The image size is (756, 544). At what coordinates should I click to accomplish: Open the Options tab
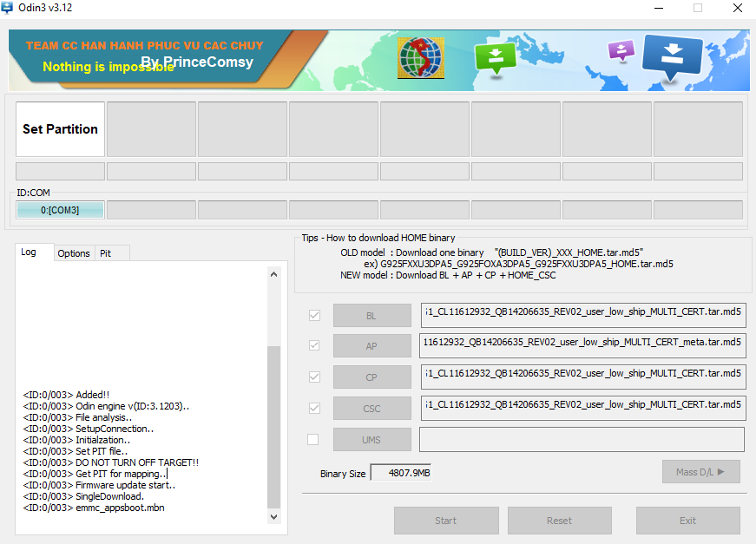click(74, 253)
